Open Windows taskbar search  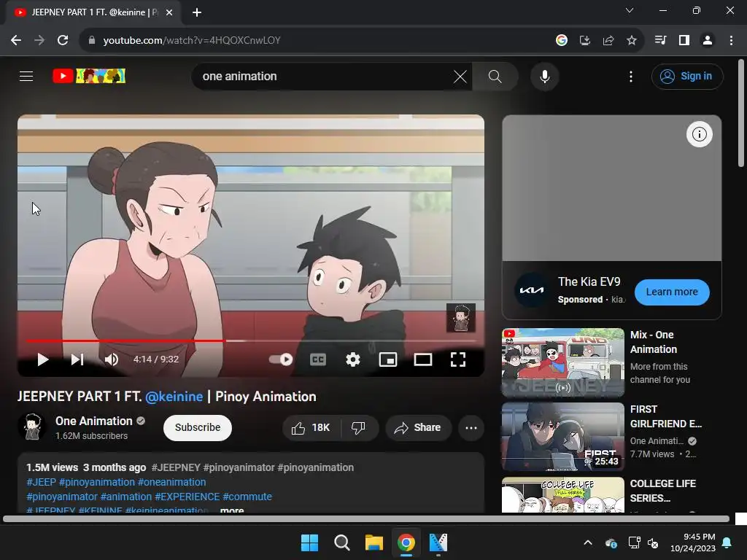coord(342,542)
